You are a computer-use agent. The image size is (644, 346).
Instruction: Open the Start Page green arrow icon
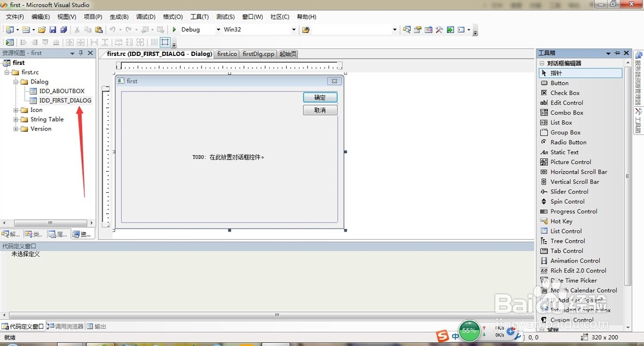click(x=451, y=30)
